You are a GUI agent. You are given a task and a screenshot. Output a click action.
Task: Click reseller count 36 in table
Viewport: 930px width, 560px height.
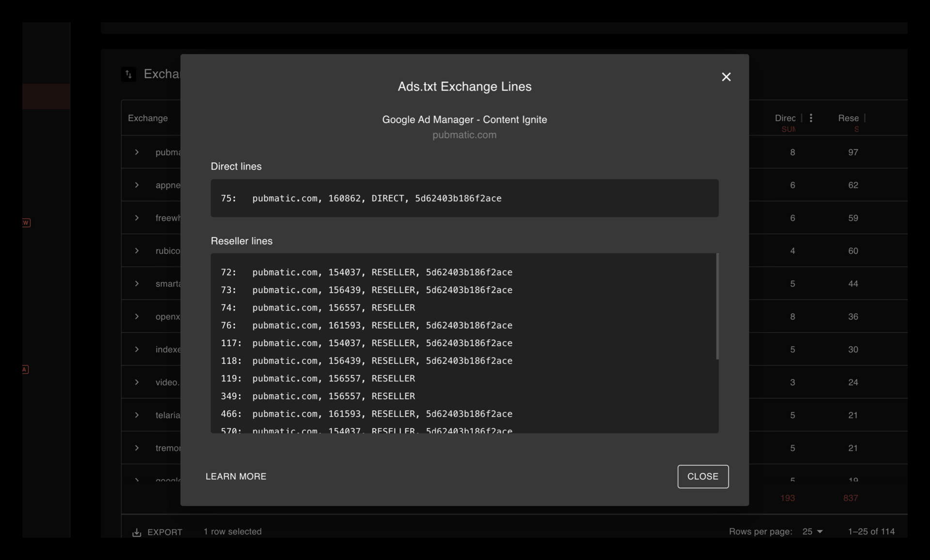pyautogui.click(x=853, y=316)
